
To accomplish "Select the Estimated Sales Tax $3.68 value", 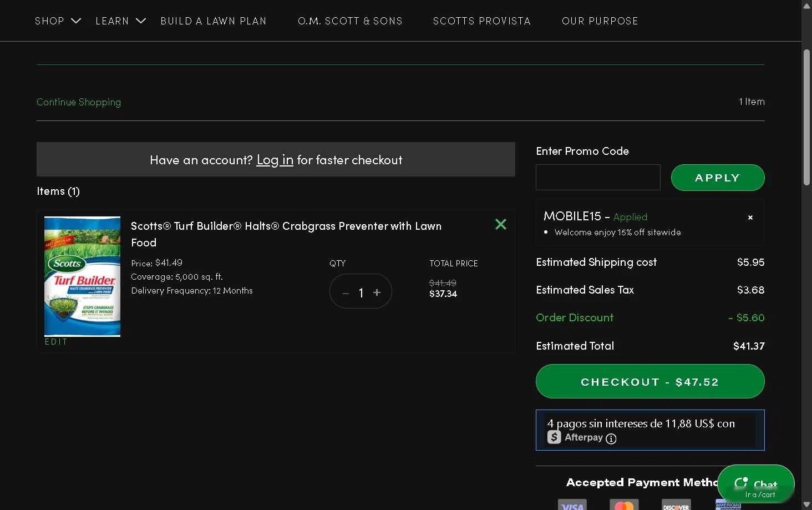I will pyautogui.click(x=750, y=290).
